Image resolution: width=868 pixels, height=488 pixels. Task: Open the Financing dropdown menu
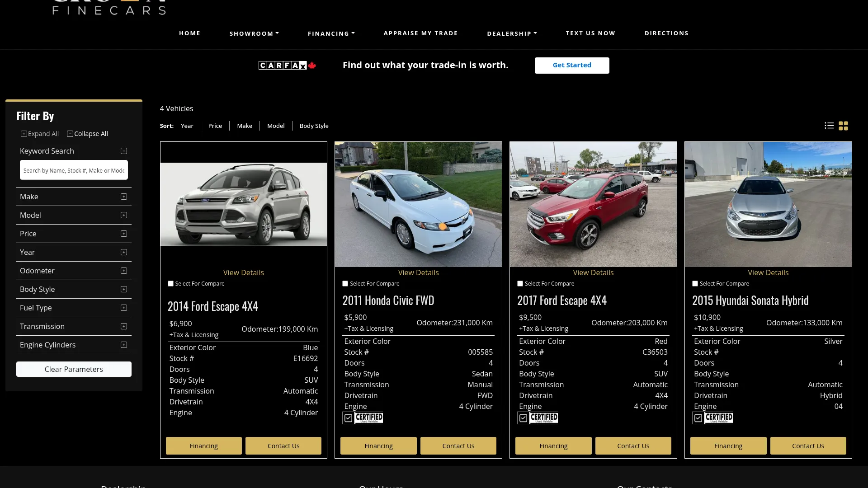[331, 33]
